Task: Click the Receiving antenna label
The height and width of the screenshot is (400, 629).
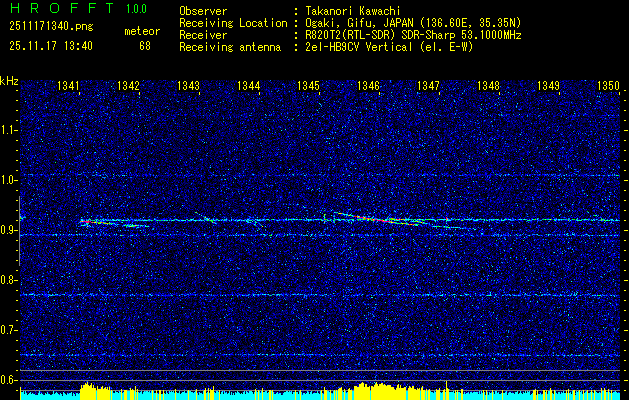Action: [x=230, y=47]
